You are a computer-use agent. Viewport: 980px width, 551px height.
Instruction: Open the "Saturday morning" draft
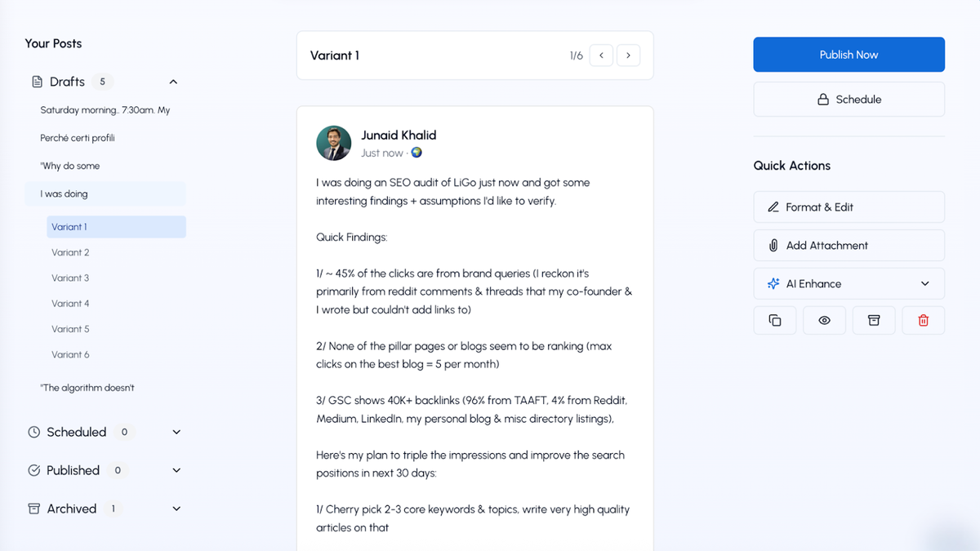click(x=105, y=110)
